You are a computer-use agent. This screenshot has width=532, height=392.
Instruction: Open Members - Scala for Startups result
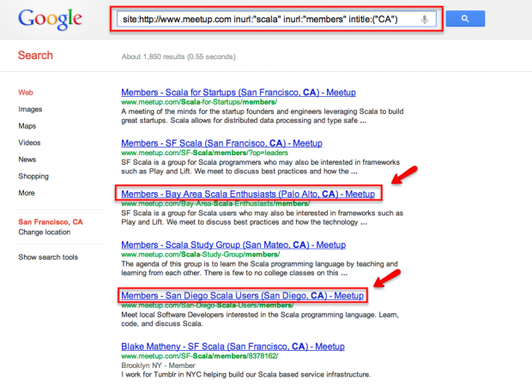[x=239, y=93]
